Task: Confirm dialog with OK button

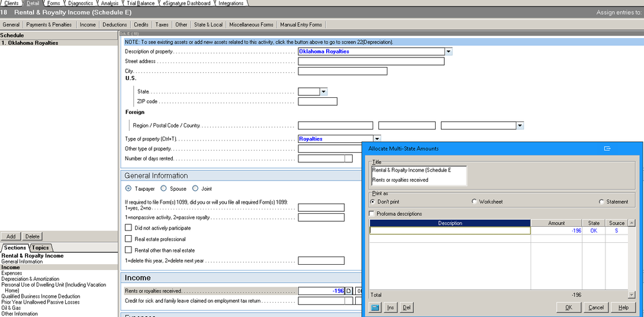Action: 569,307
